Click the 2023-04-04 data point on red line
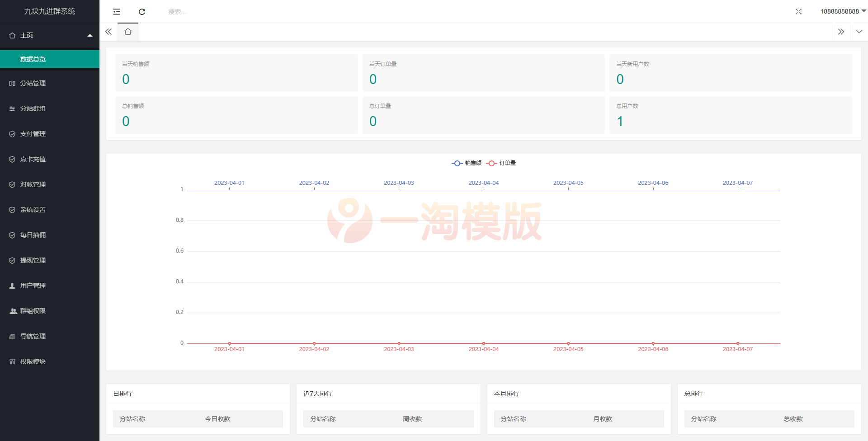This screenshot has height=441, width=868. tap(484, 343)
